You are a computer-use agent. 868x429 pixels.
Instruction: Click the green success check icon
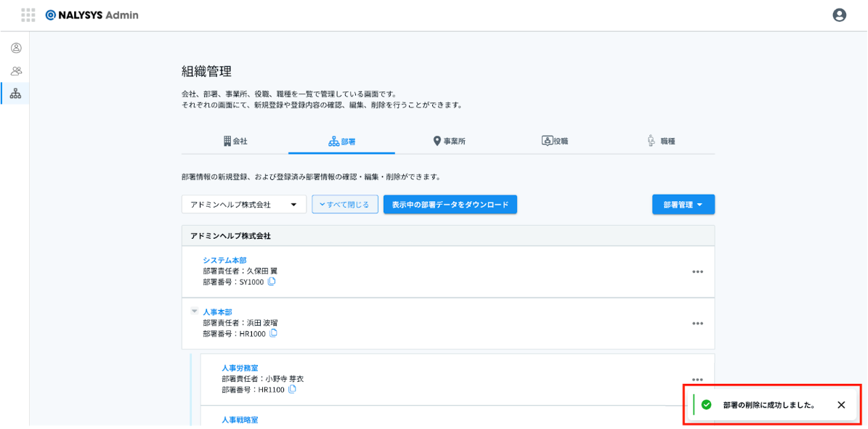706,404
